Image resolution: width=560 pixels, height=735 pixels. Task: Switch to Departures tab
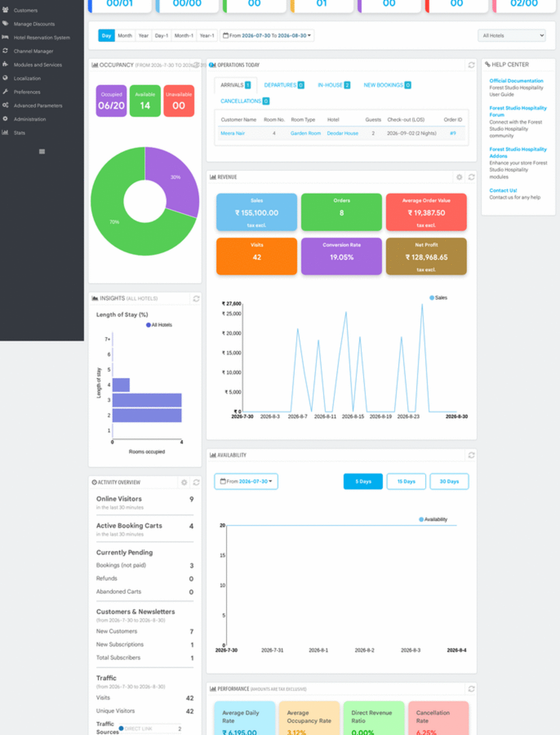284,85
